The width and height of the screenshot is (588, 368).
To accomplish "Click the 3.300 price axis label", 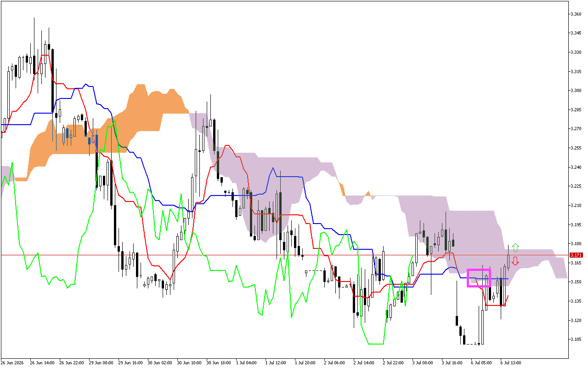I will (x=576, y=91).
